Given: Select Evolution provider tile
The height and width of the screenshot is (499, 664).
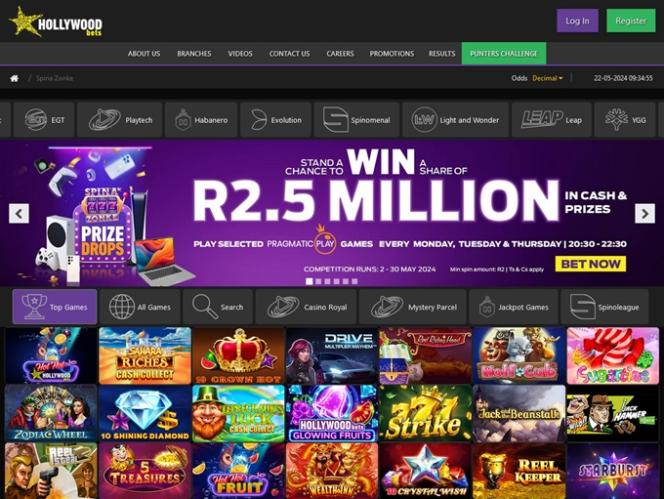Looking at the screenshot, I should tap(275, 120).
